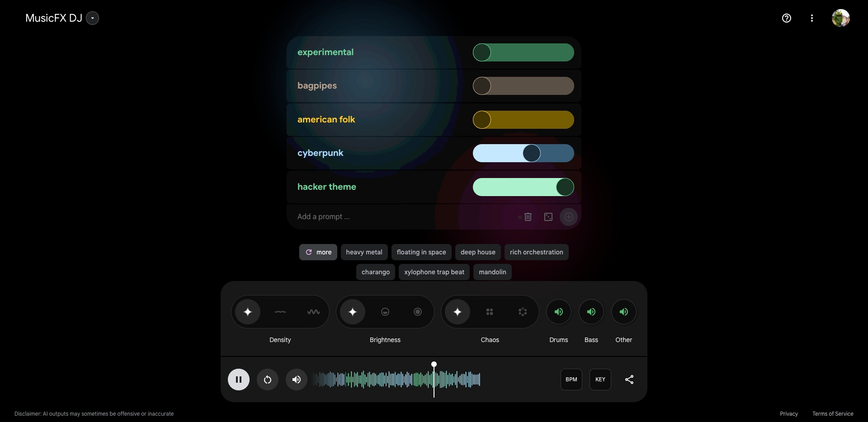
Task: Add the mandolin suggestion chip
Action: tap(492, 272)
